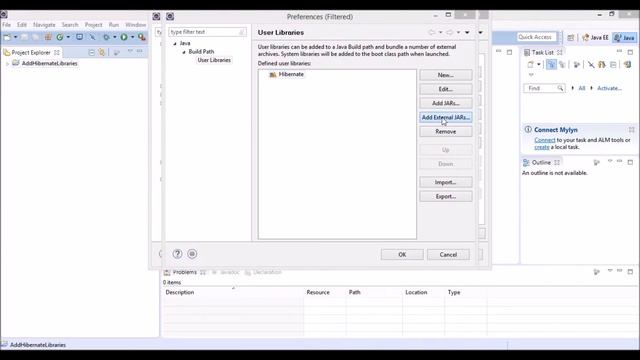Switch to the Java perspective

pyautogui.click(x=625, y=38)
